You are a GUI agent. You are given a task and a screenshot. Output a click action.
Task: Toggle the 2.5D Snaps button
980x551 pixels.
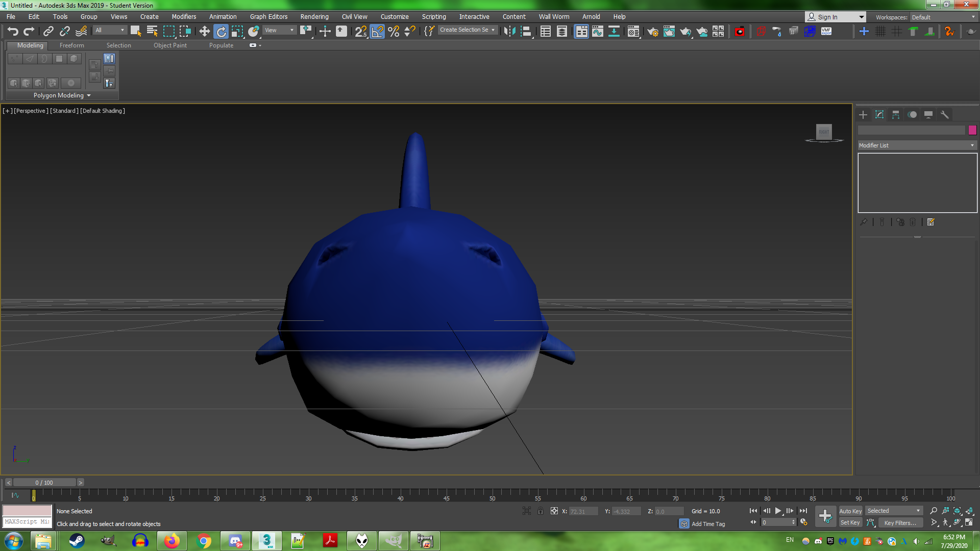coord(361,32)
